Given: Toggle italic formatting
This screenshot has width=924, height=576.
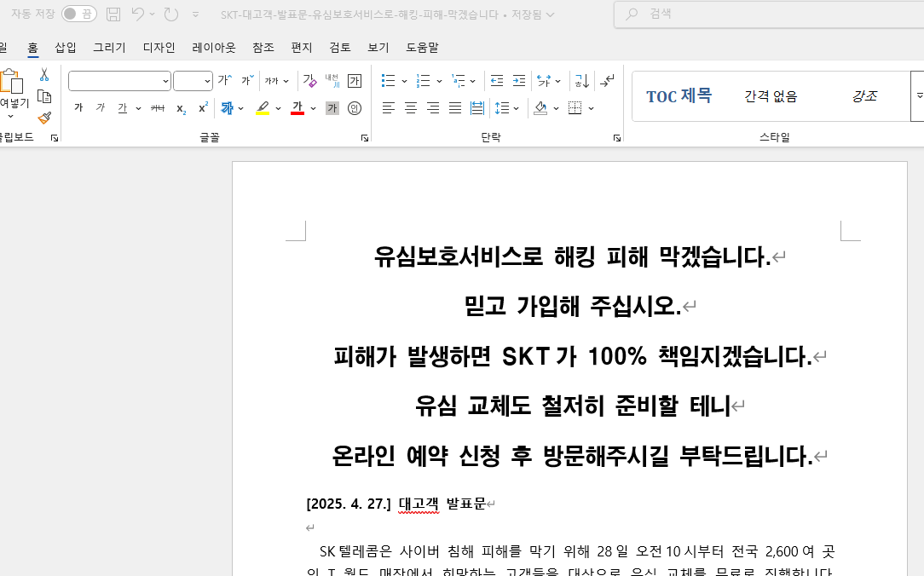Looking at the screenshot, I should pyautogui.click(x=101, y=107).
